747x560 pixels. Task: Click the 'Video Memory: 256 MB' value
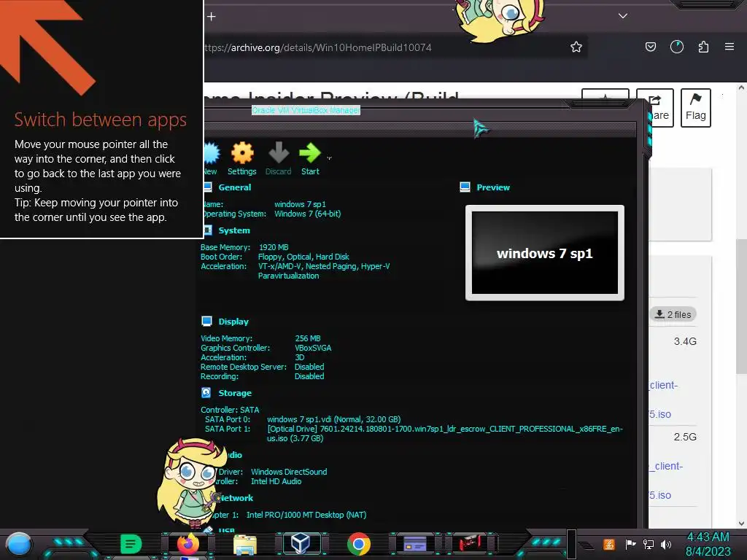pos(308,338)
